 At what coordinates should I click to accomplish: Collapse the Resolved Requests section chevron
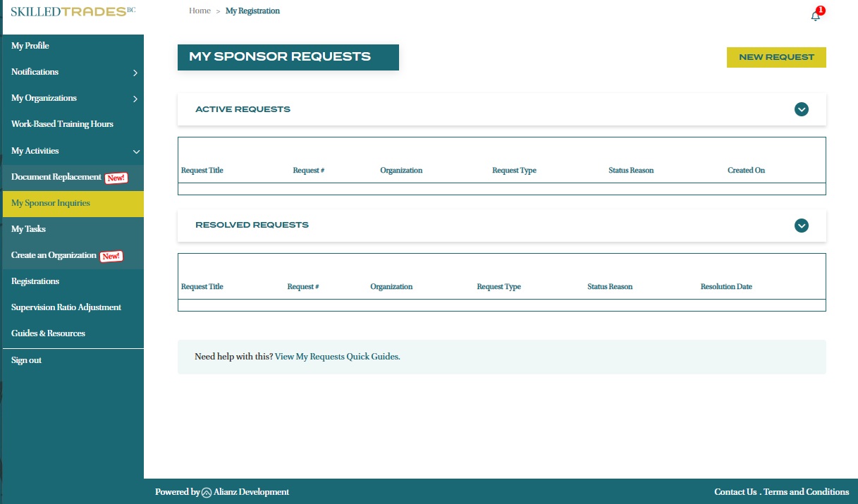coord(801,226)
